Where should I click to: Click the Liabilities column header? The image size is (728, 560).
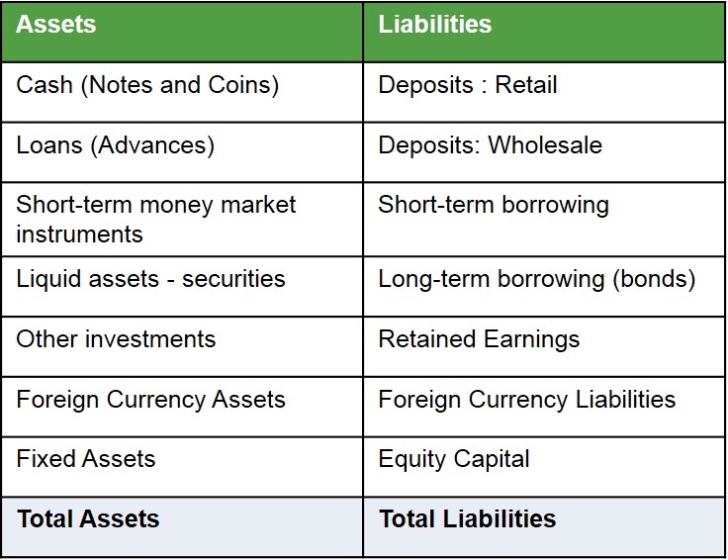point(434,25)
